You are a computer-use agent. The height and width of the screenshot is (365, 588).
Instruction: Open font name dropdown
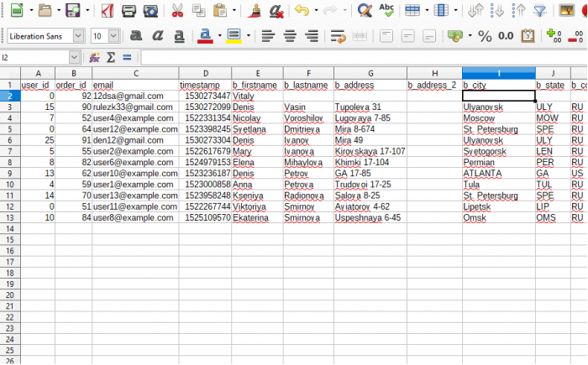pyautogui.click(x=78, y=36)
